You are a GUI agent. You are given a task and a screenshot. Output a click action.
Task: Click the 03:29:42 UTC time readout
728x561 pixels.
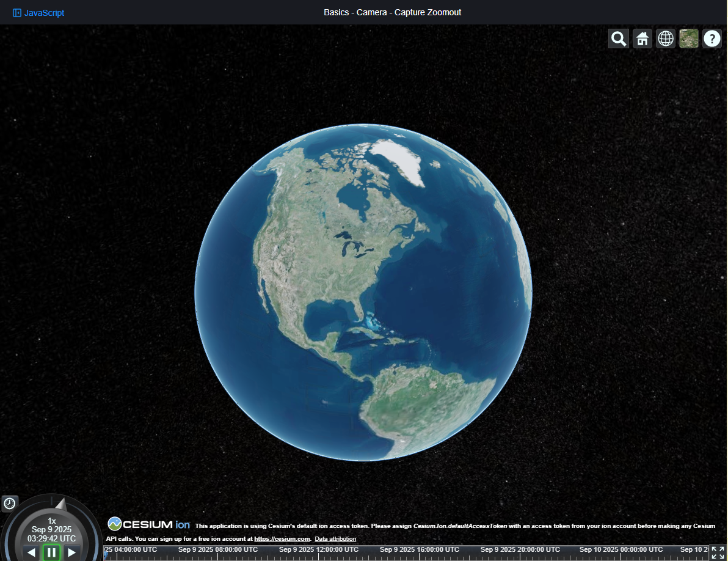pyautogui.click(x=51, y=539)
